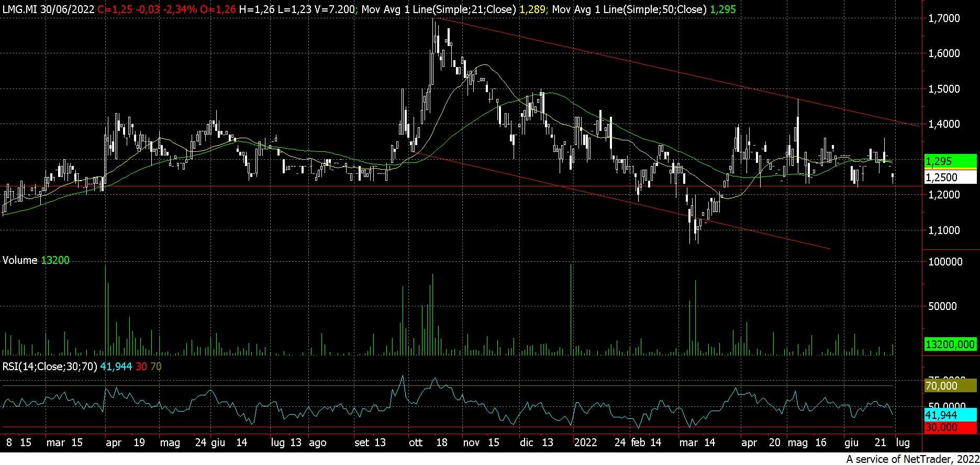980x465 pixels.
Task: Click the 1,6000 price axis label
Action: (943, 53)
